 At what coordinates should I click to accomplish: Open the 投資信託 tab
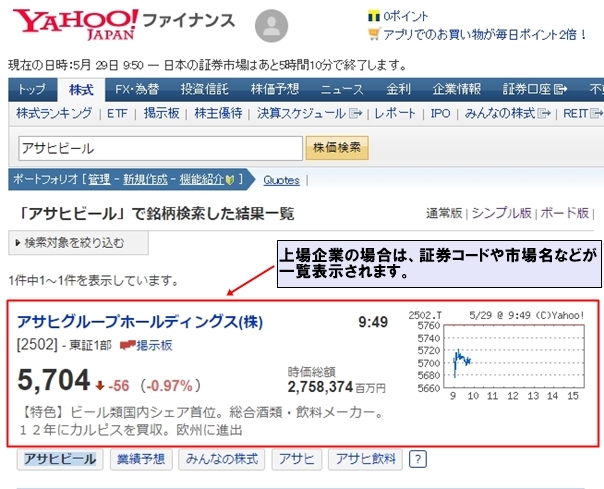[205, 89]
